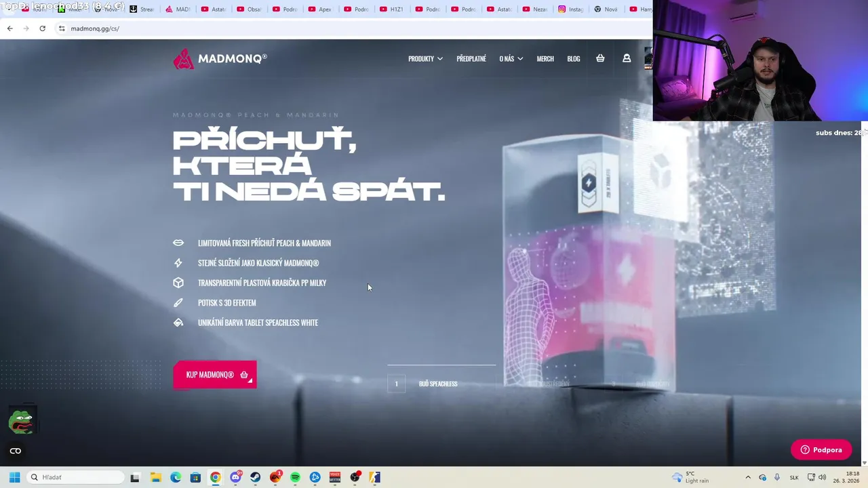Click the Pepe frog emote overlay icon
Screen dimensions: 868x488
coord(21,421)
